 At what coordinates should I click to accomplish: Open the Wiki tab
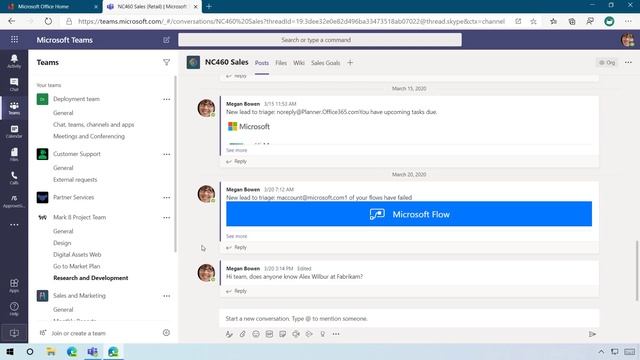pyautogui.click(x=299, y=63)
